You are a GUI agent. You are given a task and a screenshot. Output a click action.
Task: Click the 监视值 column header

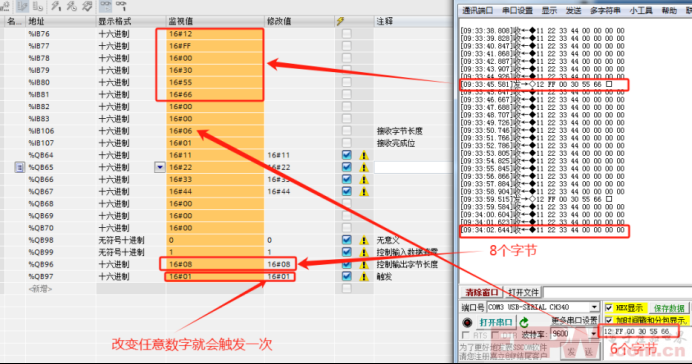click(215, 21)
